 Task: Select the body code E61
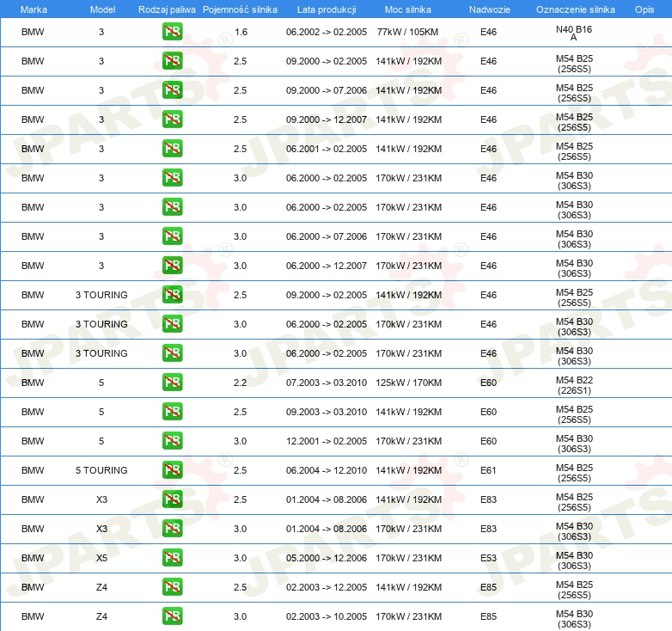pyautogui.click(x=488, y=470)
